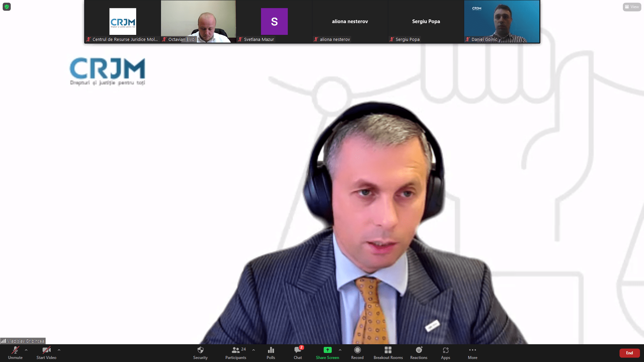Open the Apps menu

click(x=445, y=353)
